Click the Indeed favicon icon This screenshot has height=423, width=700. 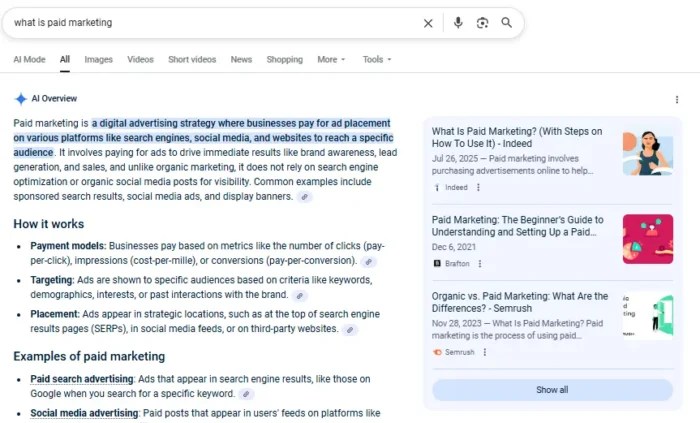[437, 187]
